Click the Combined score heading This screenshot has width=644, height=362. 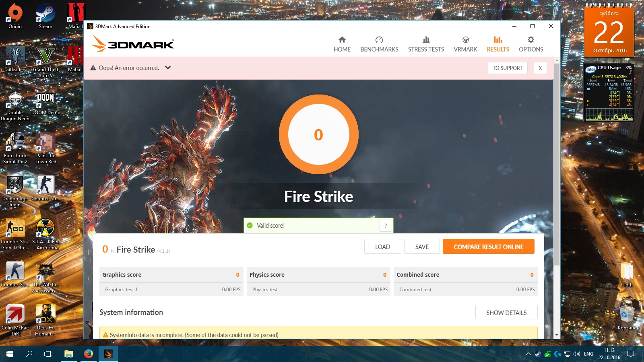418,275
